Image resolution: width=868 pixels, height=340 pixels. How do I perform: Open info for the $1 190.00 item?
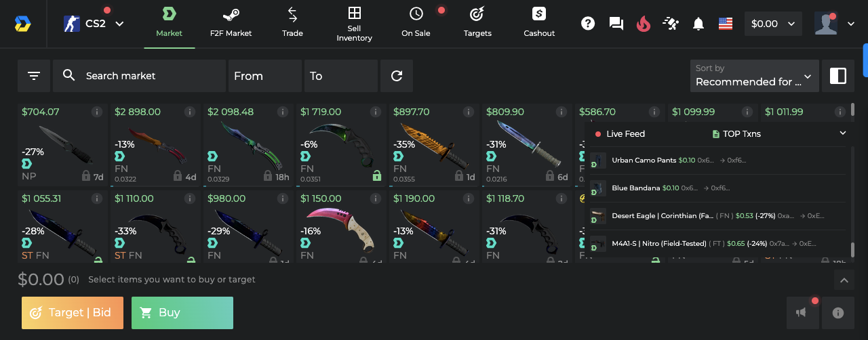pos(468,198)
